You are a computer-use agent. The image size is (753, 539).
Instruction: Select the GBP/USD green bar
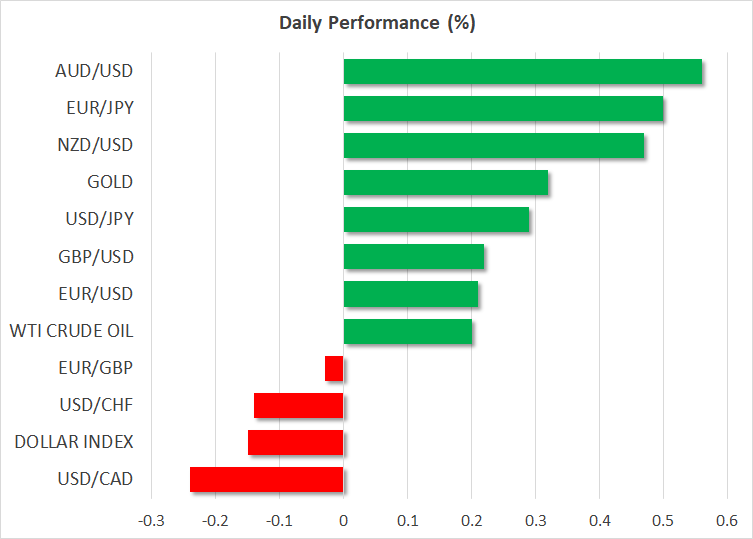click(413, 257)
